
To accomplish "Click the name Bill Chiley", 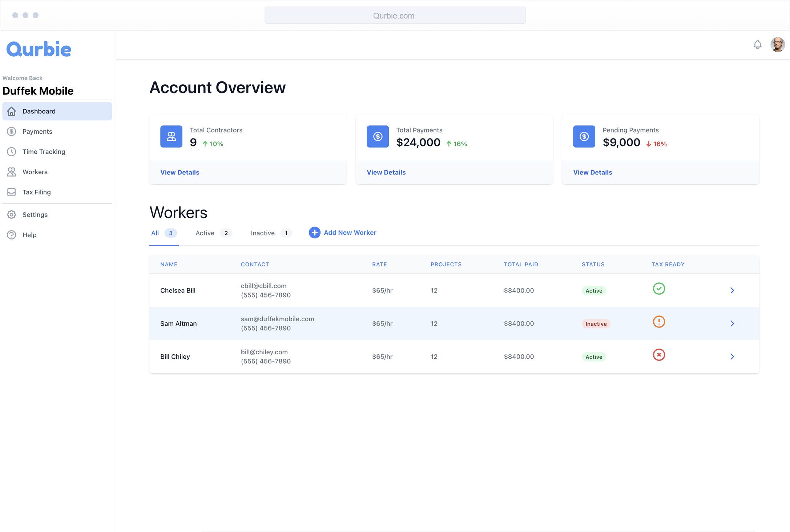I will [x=175, y=356].
